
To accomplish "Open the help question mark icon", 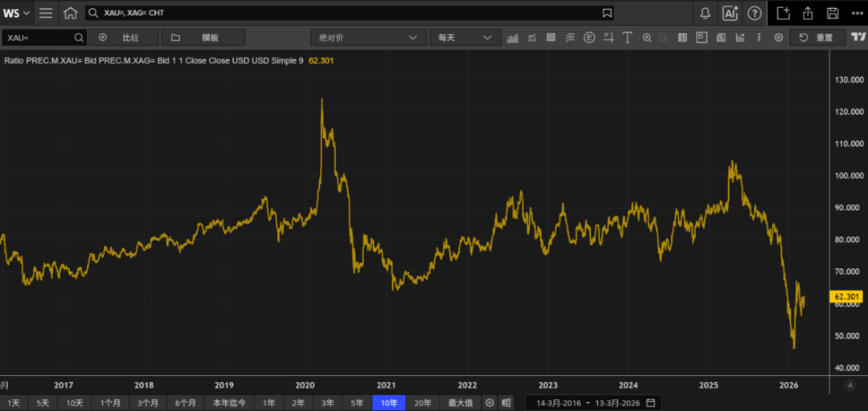I will 754,13.
